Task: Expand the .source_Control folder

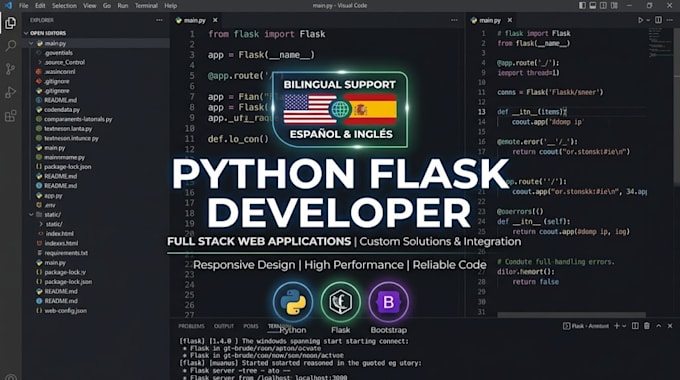Action: pyautogui.click(x=40, y=62)
